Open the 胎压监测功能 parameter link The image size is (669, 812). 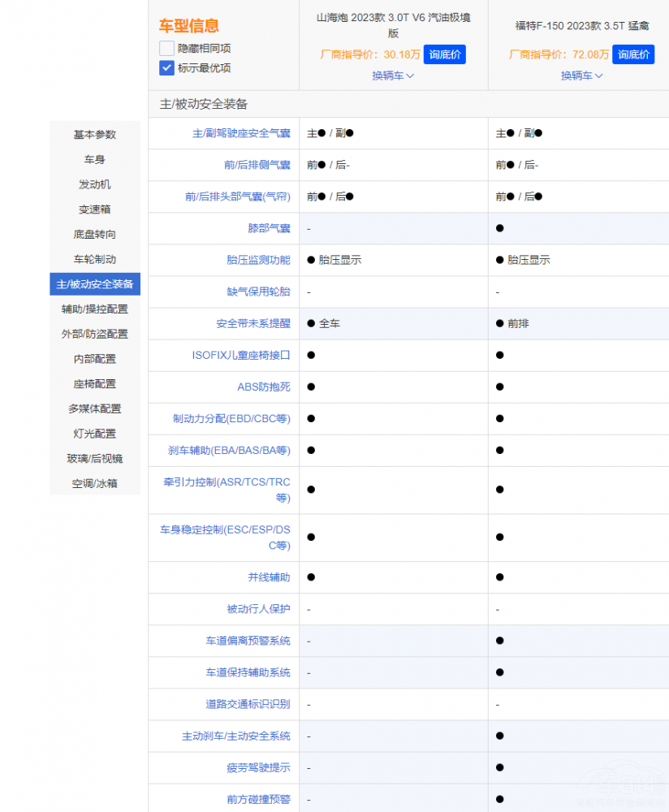click(x=258, y=260)
